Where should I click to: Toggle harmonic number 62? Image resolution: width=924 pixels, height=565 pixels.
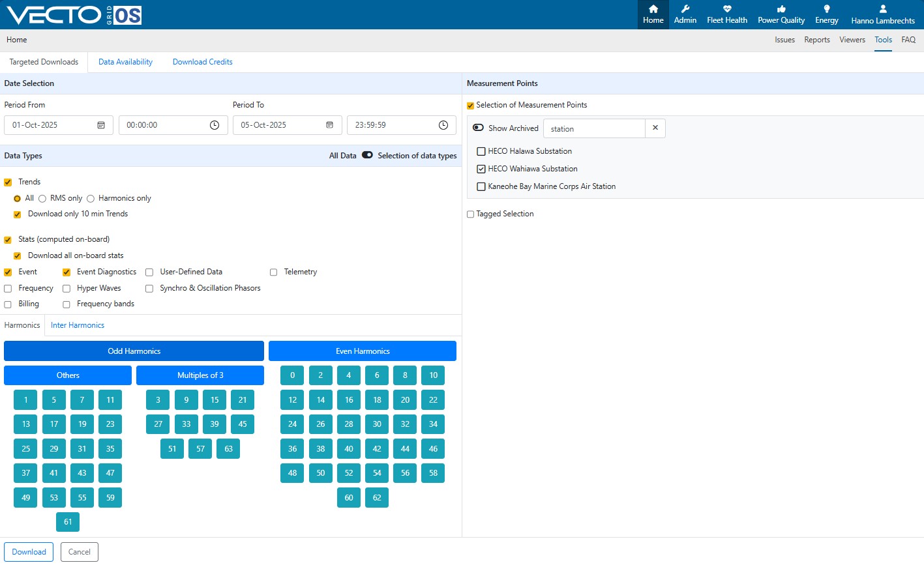[x=377, y=498]
